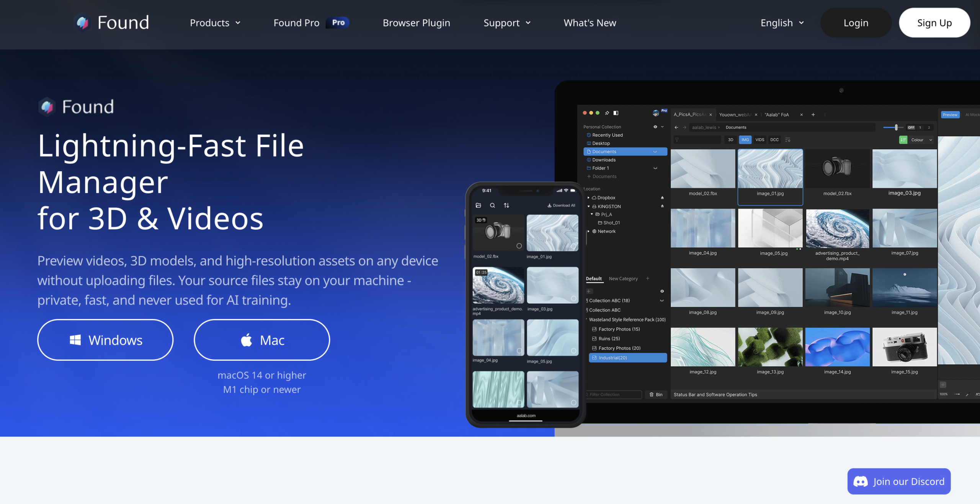Viewport: 980px width, 504px height.
Task: Click the add collection plus below Default tab
Action: pyautogui.click(x=589, y=291)
